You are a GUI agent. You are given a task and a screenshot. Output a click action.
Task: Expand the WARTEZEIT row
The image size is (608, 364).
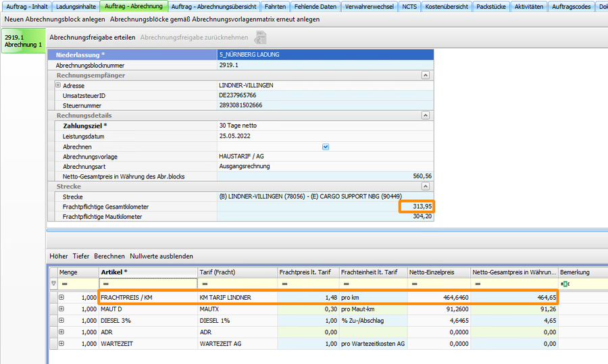pos(61,343)
